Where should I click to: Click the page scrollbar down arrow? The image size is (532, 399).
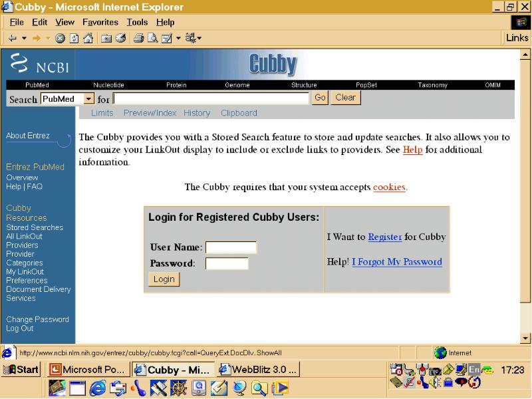[x=525, y=338]
